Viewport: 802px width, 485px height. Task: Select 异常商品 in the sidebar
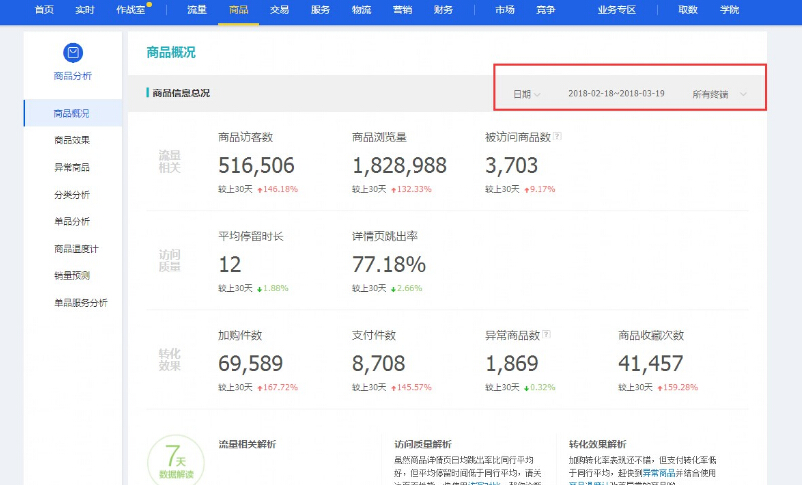tap(72, 167)
